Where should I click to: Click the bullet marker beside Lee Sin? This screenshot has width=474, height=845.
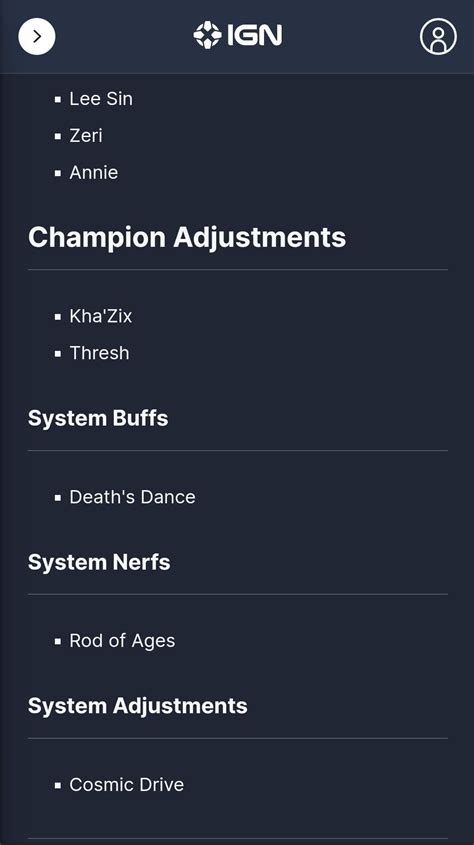pos(58,100)
